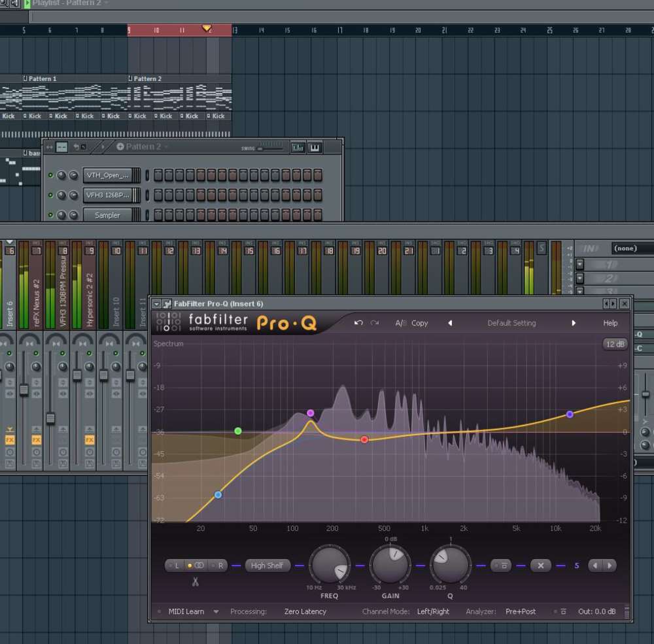654x644 pixels.
Task: Enable the R channel mode for the selected band
Action: coord(220,565)
